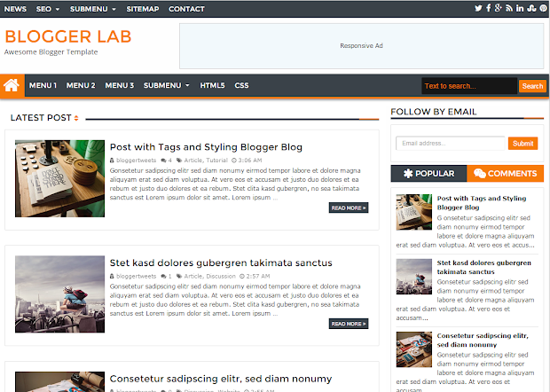
Task: Expand the SEO dropdown in top bar
Action: tap(48, 9)
